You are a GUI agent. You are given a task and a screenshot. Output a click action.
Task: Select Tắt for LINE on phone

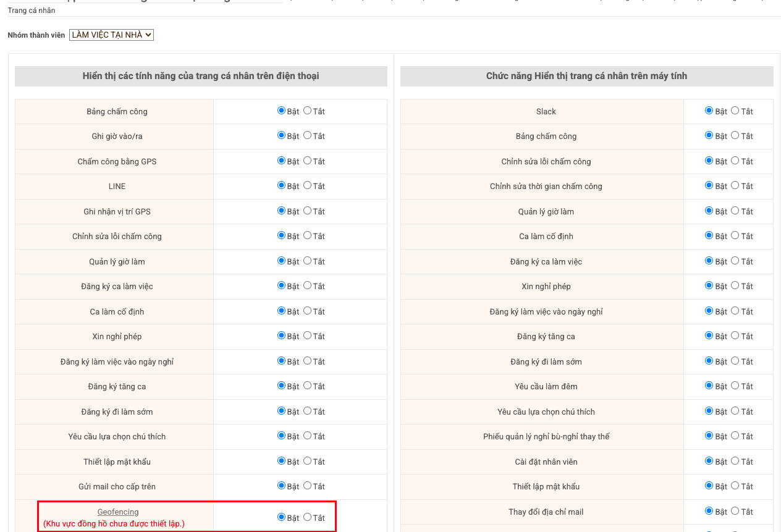tap(307, 185)
